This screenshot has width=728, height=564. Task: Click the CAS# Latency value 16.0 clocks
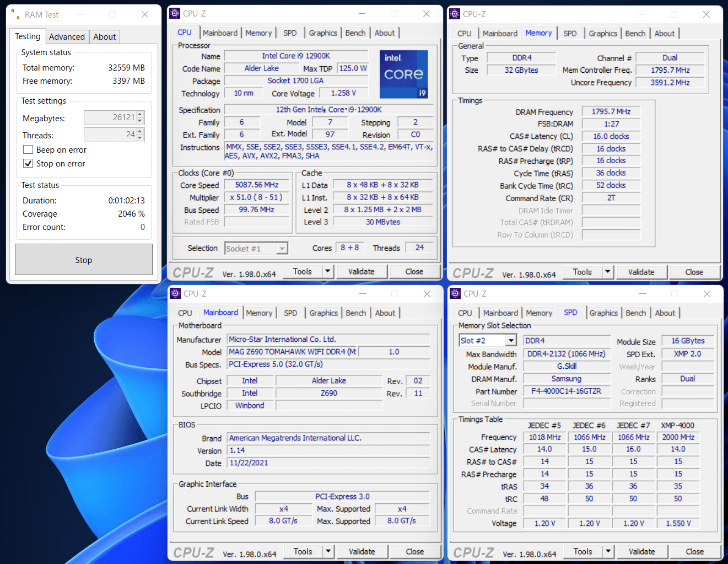[611, 136]
